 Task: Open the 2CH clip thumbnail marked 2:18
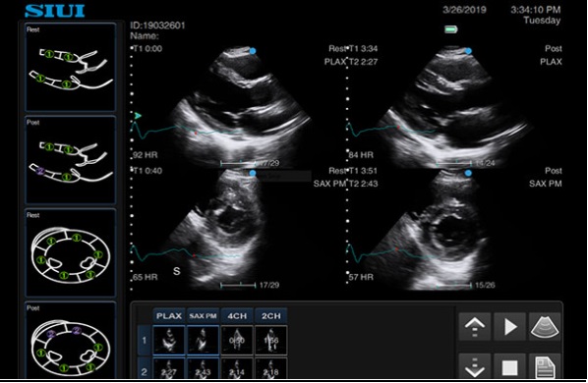point(270,367)
